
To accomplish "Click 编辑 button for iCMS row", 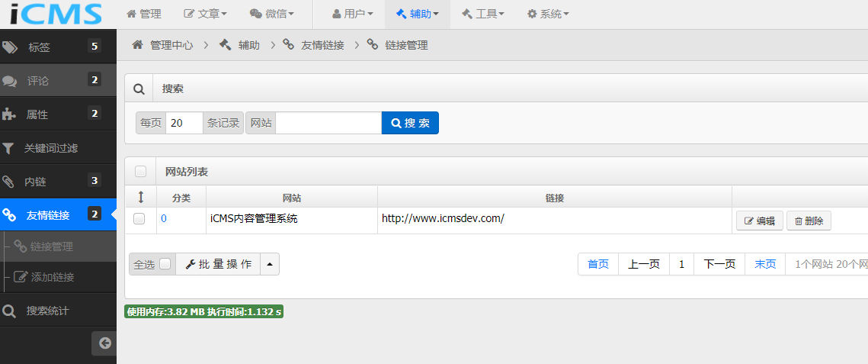I will click(760, 221).
